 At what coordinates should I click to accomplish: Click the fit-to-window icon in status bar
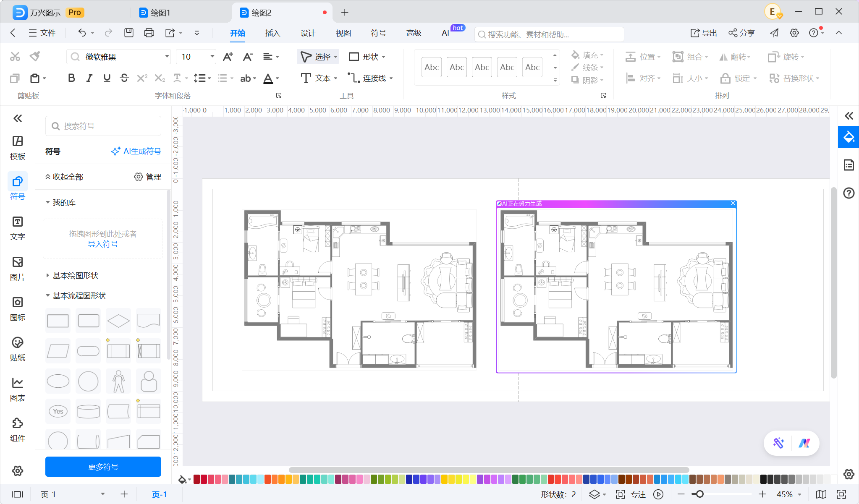[841, 494]
